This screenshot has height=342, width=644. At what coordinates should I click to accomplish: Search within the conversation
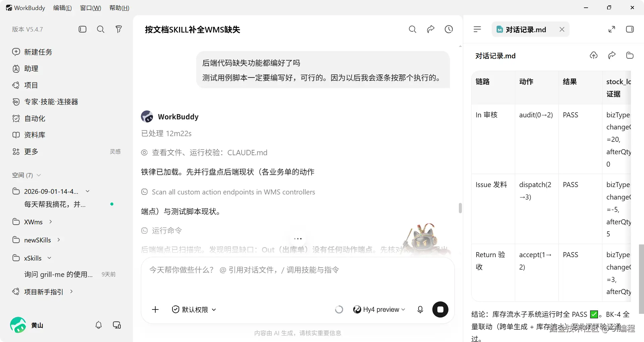pyautogui.click(x=413, y=30)
